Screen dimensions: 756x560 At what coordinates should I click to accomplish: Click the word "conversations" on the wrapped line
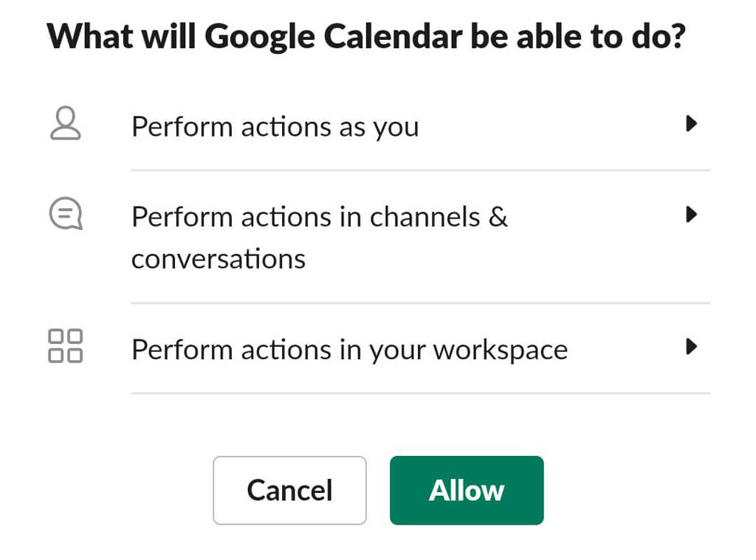click(218, 259)
